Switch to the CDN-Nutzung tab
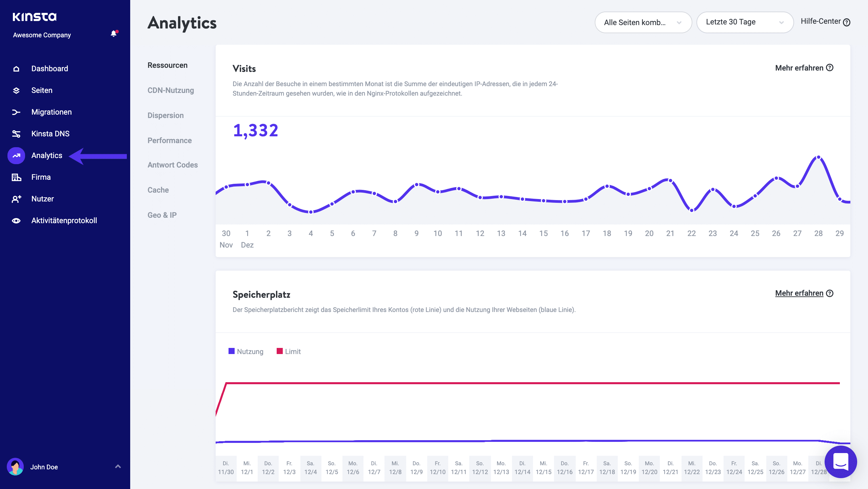The image size is (868, 489). [x=171, y=90]
